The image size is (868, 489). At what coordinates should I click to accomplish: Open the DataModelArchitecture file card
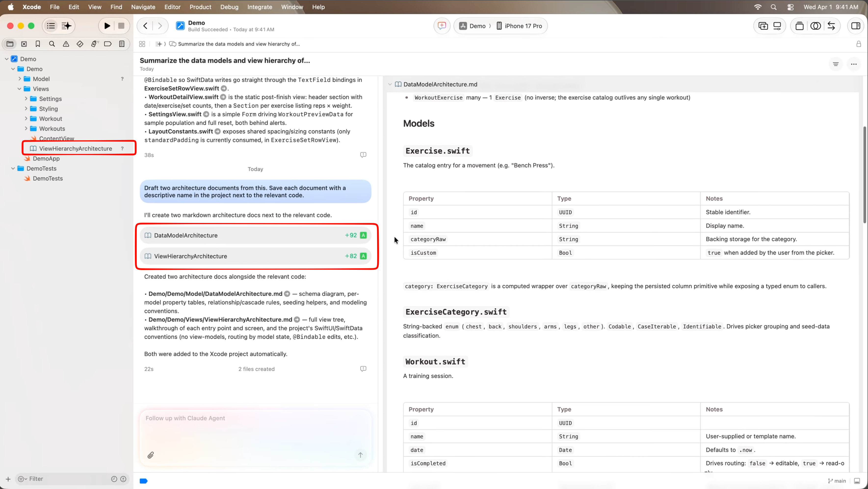pyautogui.click(x=255, y=235)
